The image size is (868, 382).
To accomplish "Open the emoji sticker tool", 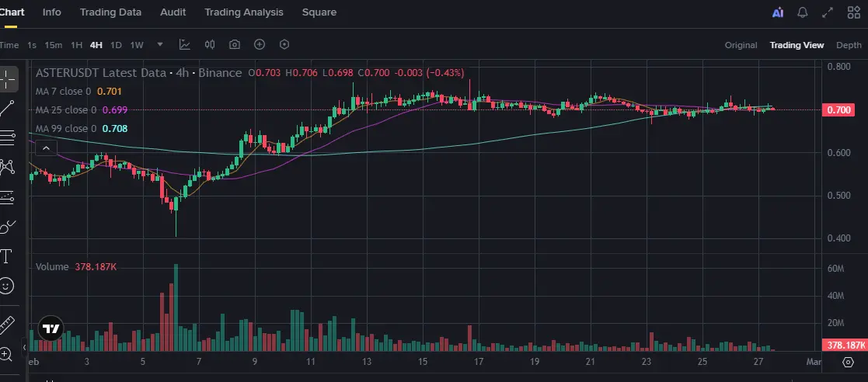I will click(x=6, y=286).
